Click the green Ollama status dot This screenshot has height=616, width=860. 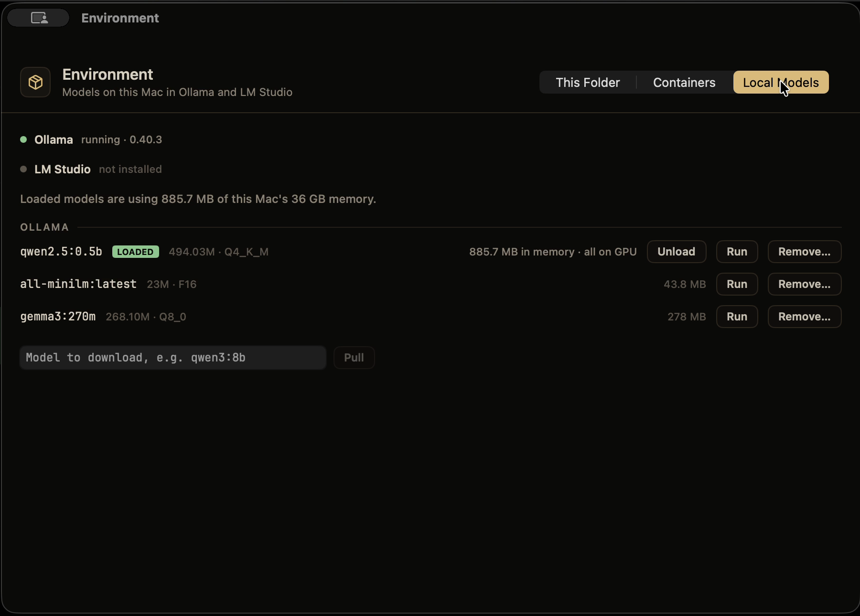coord(23,139)
